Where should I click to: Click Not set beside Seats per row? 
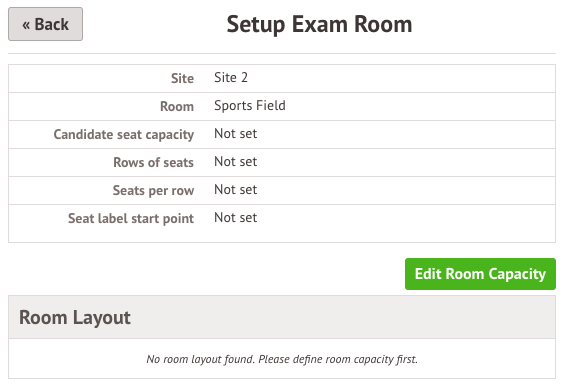coord(236,190)
